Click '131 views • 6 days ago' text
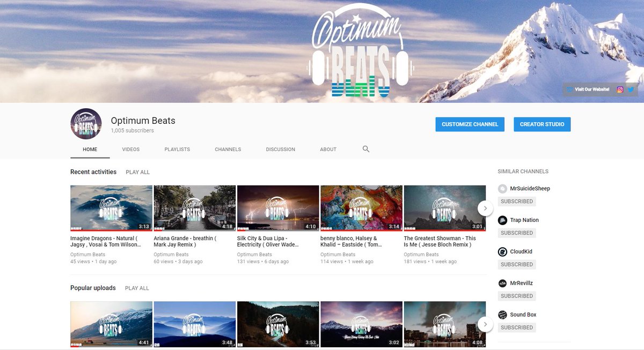 (263, 262)
